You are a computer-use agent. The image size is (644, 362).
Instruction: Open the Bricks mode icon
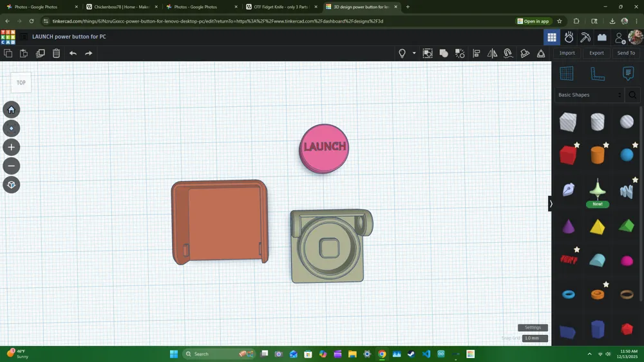pyautogui.click(x=602, y=37)
